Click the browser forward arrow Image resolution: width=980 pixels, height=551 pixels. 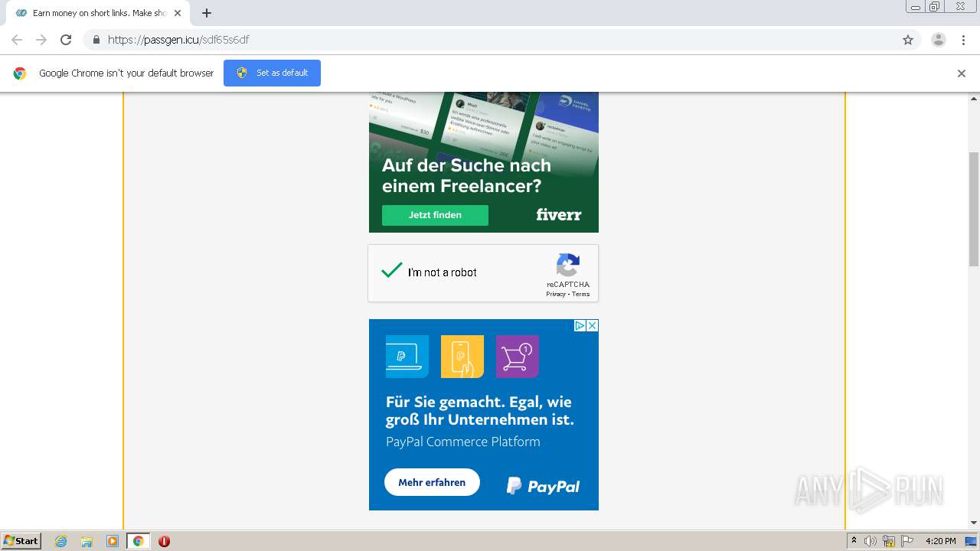click(41, 40)
